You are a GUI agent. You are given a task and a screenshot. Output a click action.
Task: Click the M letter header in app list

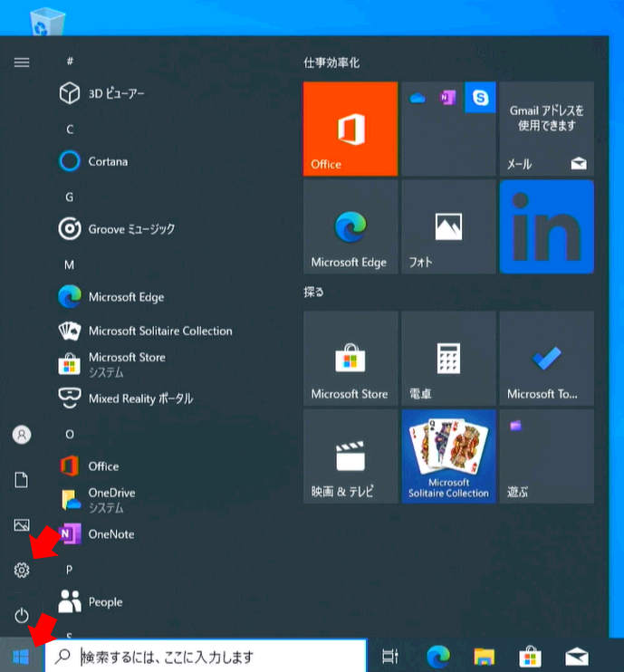coord(69,264)
